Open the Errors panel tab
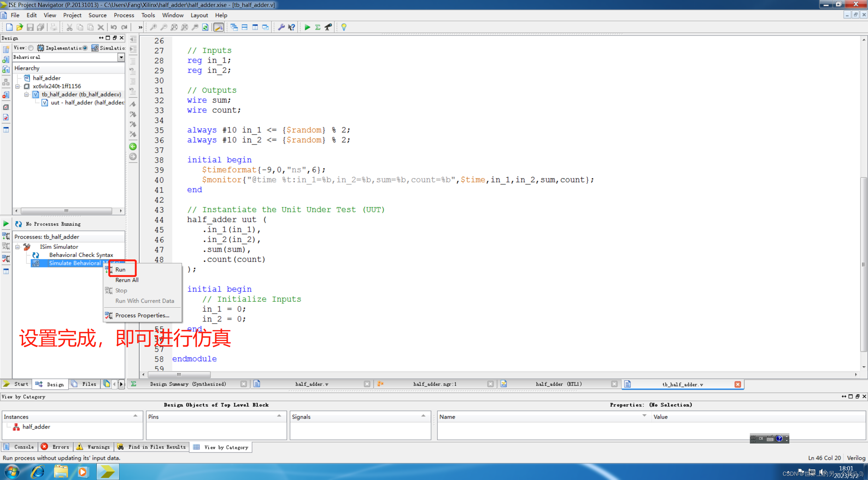 point(55,447)
